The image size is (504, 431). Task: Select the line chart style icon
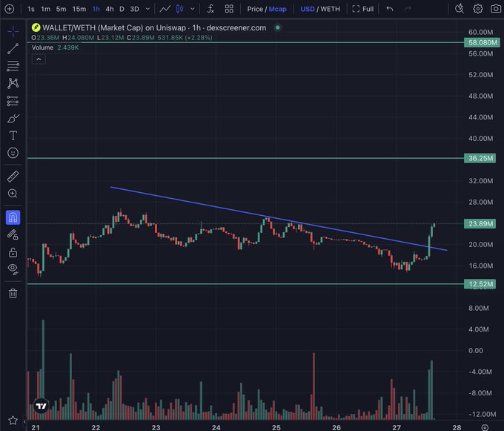coord(165,9)
